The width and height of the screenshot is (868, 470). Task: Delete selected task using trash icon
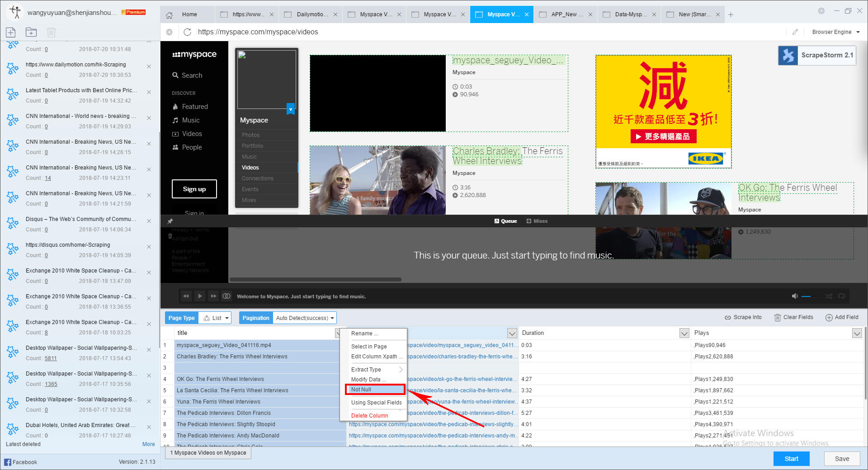click(51, 32)
